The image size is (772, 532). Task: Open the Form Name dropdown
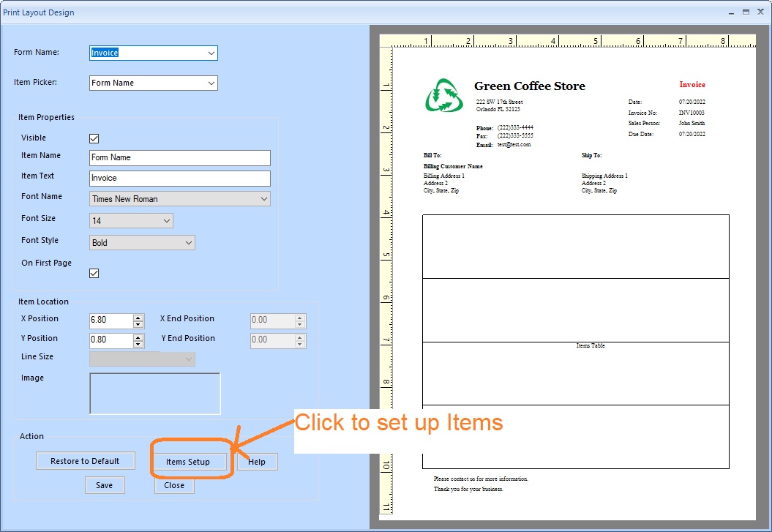[x=211, y=53]
